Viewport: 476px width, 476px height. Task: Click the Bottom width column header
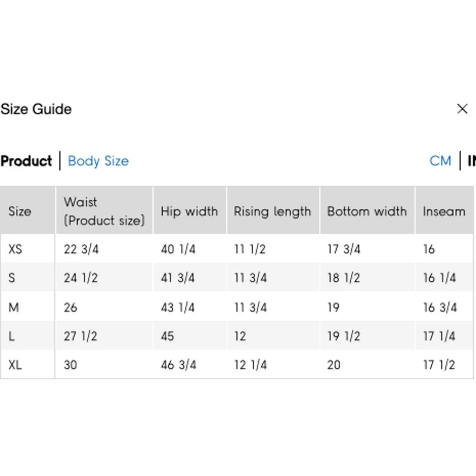(367, 211)
